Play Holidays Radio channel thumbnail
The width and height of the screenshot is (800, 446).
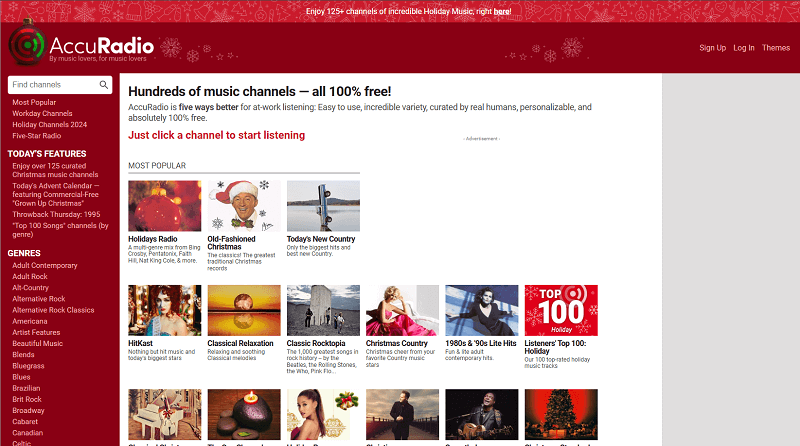(165, 206)
